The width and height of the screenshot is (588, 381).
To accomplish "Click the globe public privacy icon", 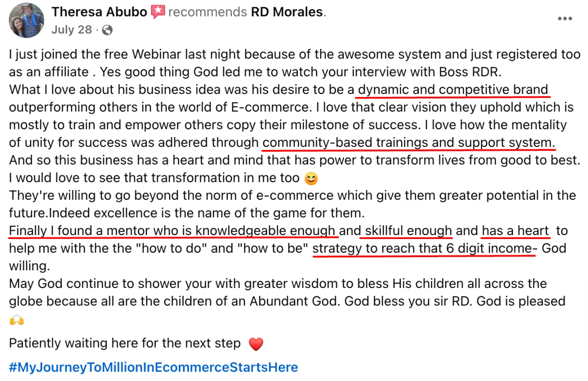I will coord(107,30).
